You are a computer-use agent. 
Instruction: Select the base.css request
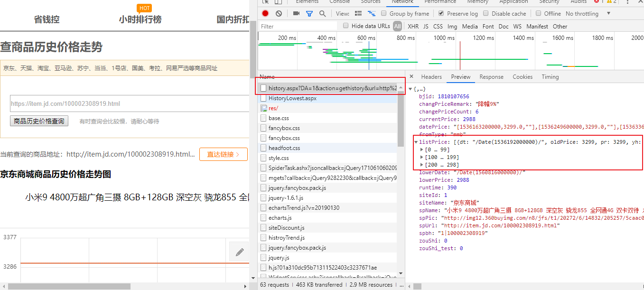327,118
